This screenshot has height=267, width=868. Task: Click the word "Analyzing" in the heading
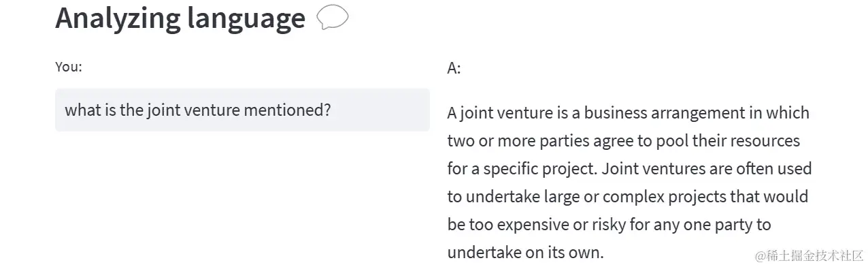pos(114,19)
